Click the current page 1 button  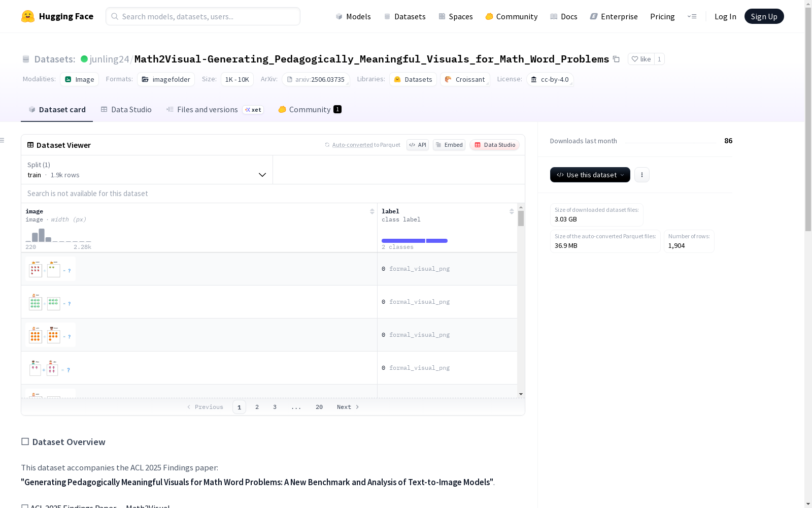coord(239,407)
